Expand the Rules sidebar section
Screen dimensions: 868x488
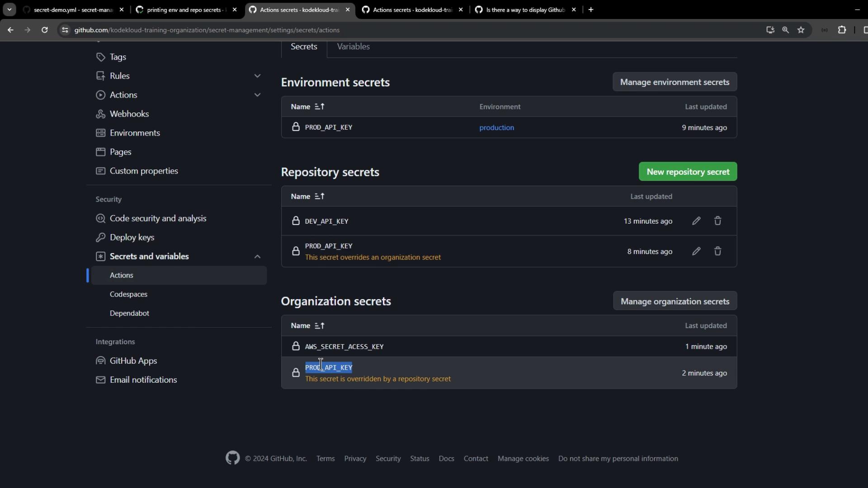pos(257,76)
